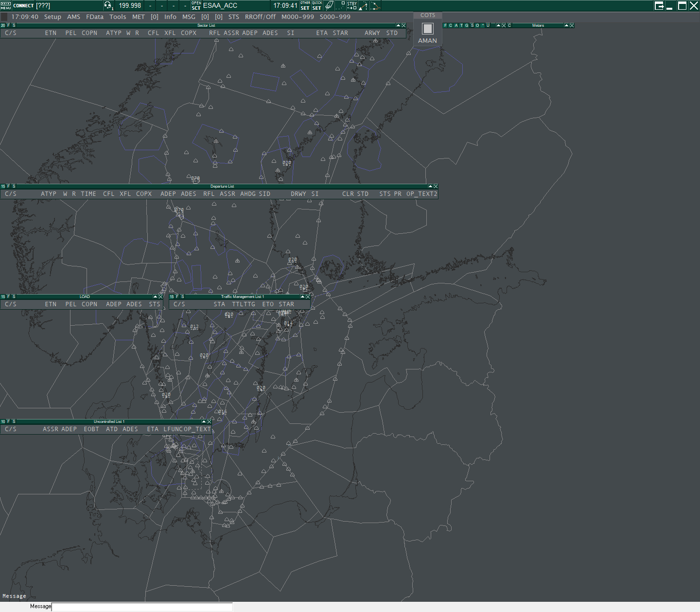Viewport: 700px width, 612px height.
Task: Click the QUICK SET button
Action: 317,5
